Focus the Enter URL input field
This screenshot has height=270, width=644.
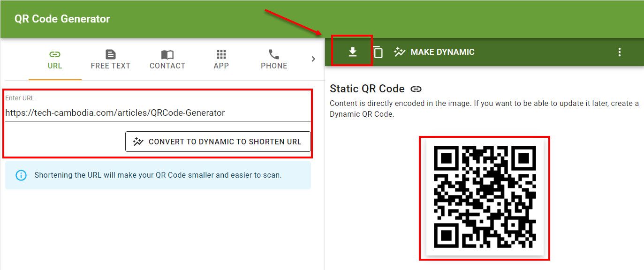(158, 113)
